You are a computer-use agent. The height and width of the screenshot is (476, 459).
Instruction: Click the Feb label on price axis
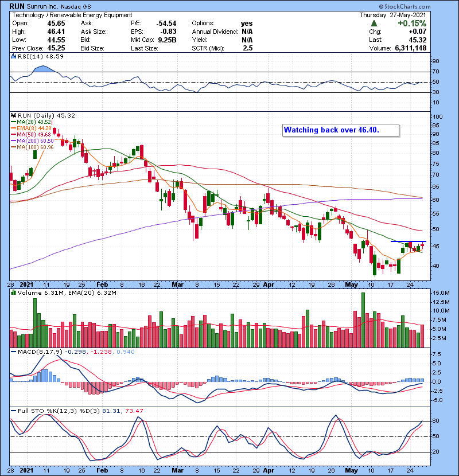pos(102,284)
